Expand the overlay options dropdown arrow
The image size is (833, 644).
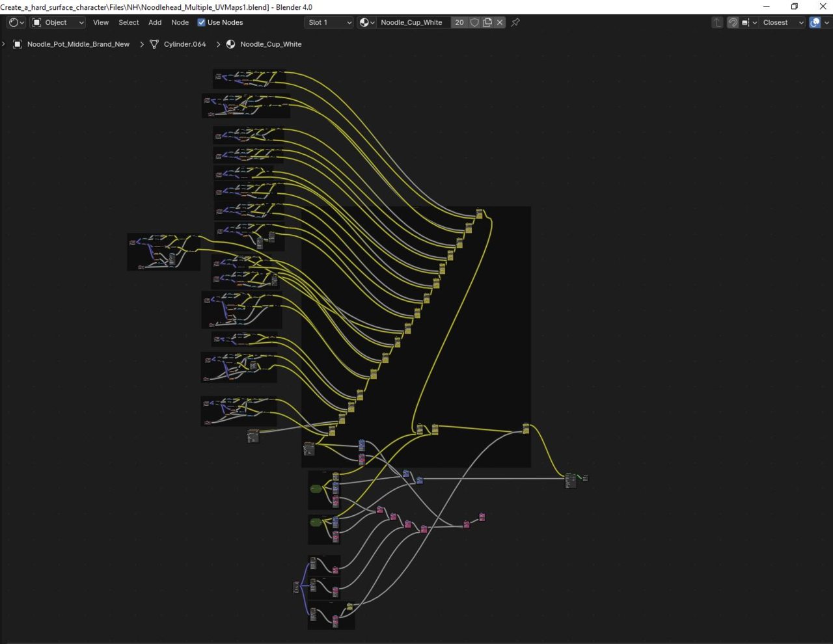click(x=826, y=22)
